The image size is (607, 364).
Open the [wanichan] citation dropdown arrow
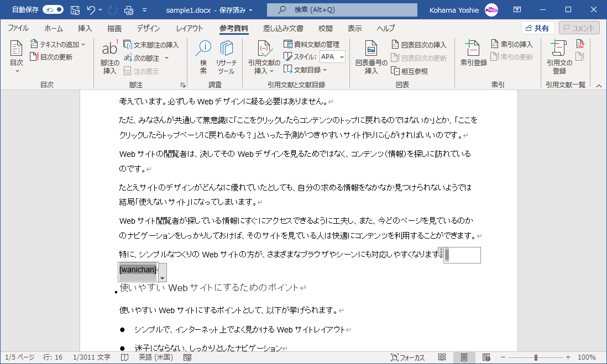tap(162, 273)
